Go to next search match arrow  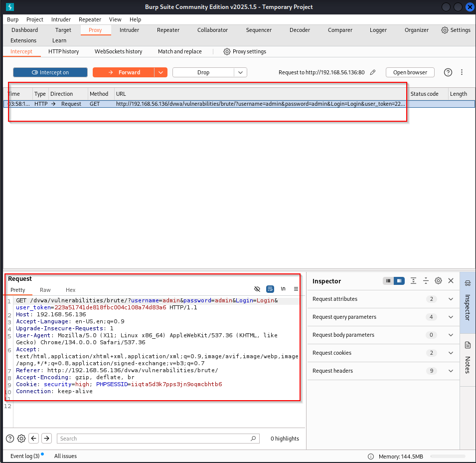(x=46, y=439)
